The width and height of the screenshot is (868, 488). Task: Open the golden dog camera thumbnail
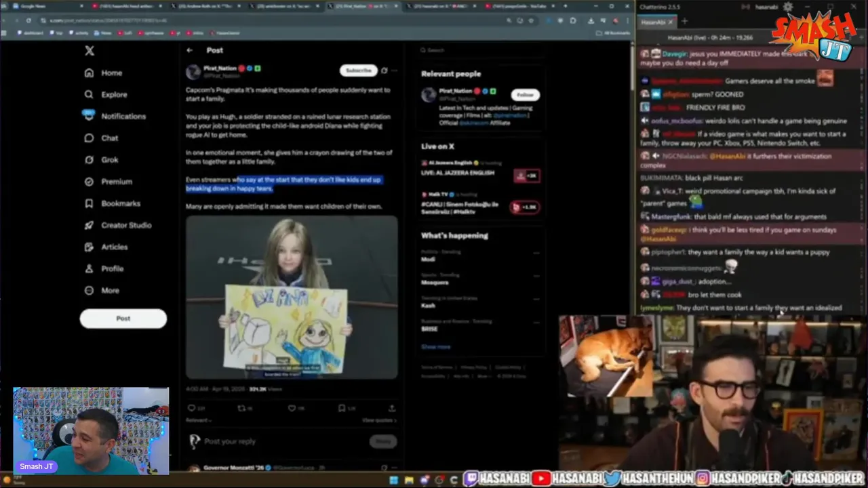[x=607, y=356]
